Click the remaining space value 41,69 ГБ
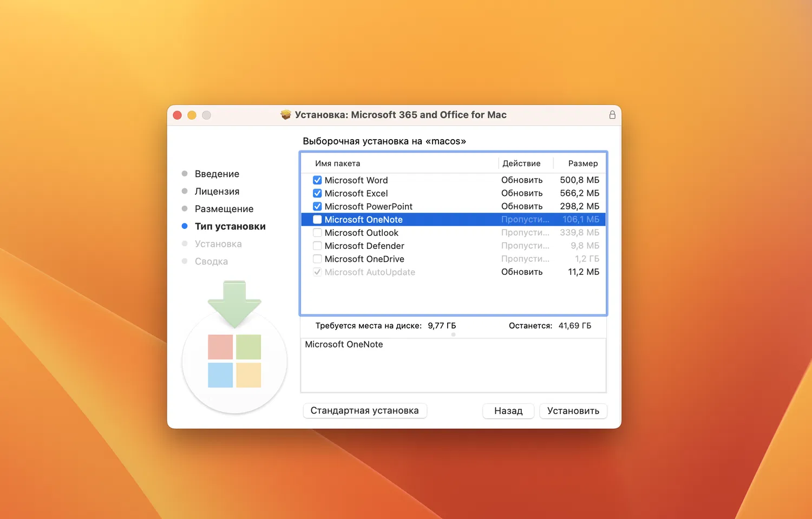 pyautogui.click(x=575, y=326)
